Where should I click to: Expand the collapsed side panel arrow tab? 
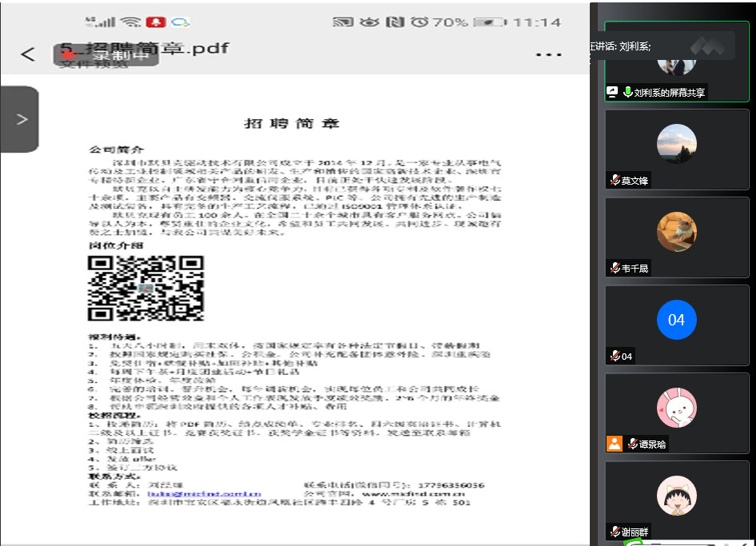(21, 119)
